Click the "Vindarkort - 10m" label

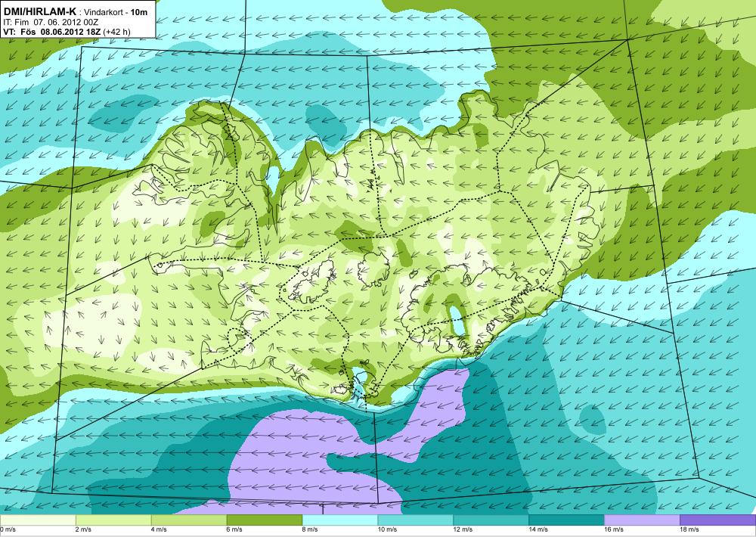tap(116, 12)
